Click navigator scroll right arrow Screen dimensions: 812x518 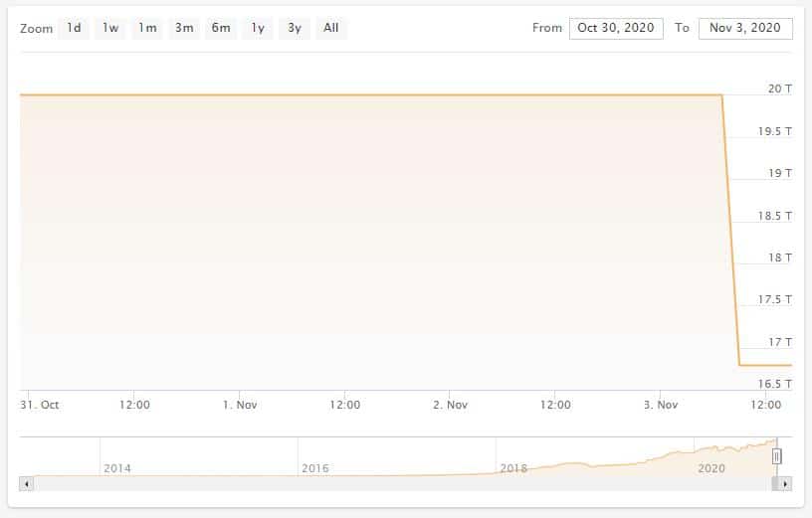click(x=785, y=484)
